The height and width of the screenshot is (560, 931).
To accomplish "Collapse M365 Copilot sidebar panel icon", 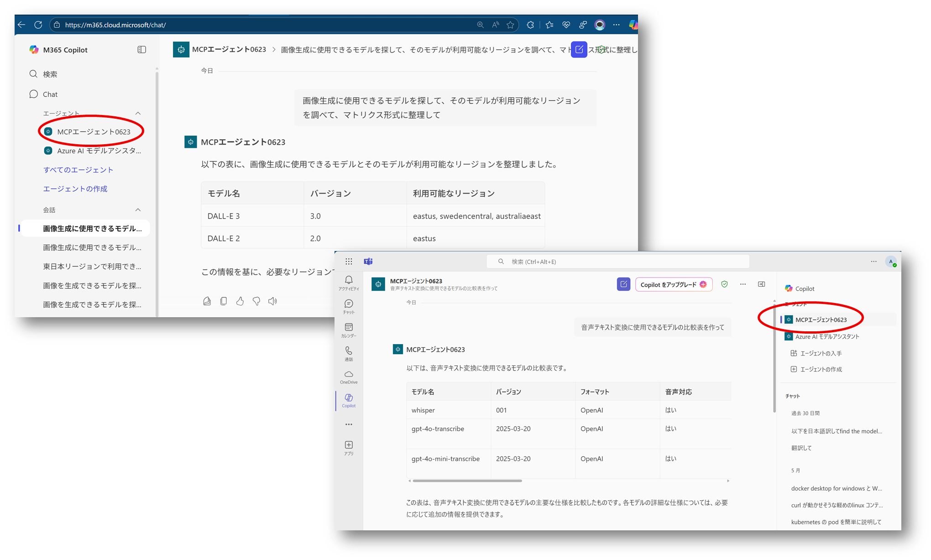I will tap(141, 49).
